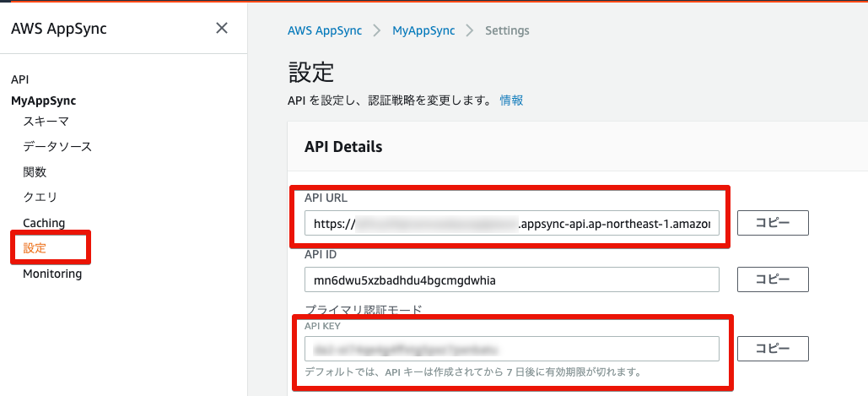This screenshot has height=396, width=868.
Task: Close the AWS AppSync sidebar panel
Action: point(222,28)
